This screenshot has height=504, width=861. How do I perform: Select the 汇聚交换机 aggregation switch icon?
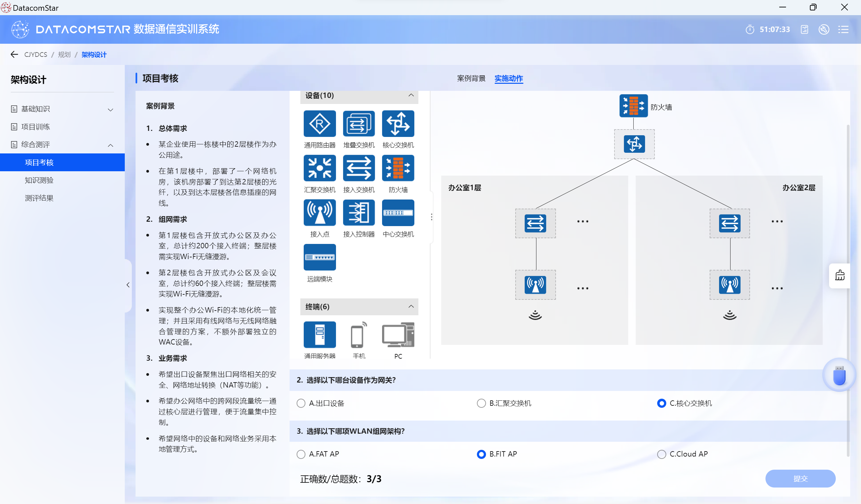(320, 168)
